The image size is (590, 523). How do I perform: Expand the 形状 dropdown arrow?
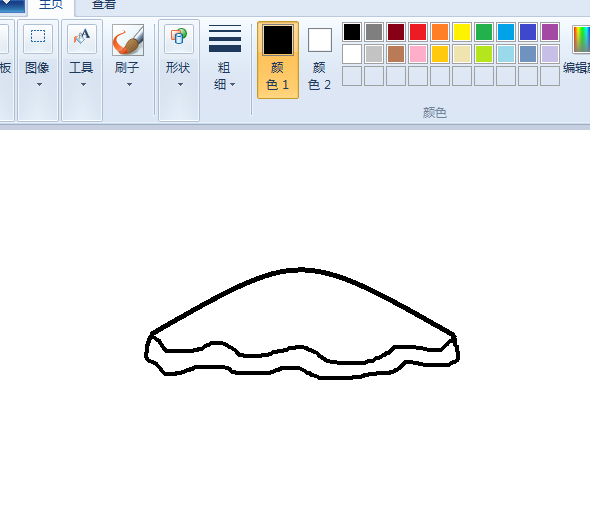180,85
